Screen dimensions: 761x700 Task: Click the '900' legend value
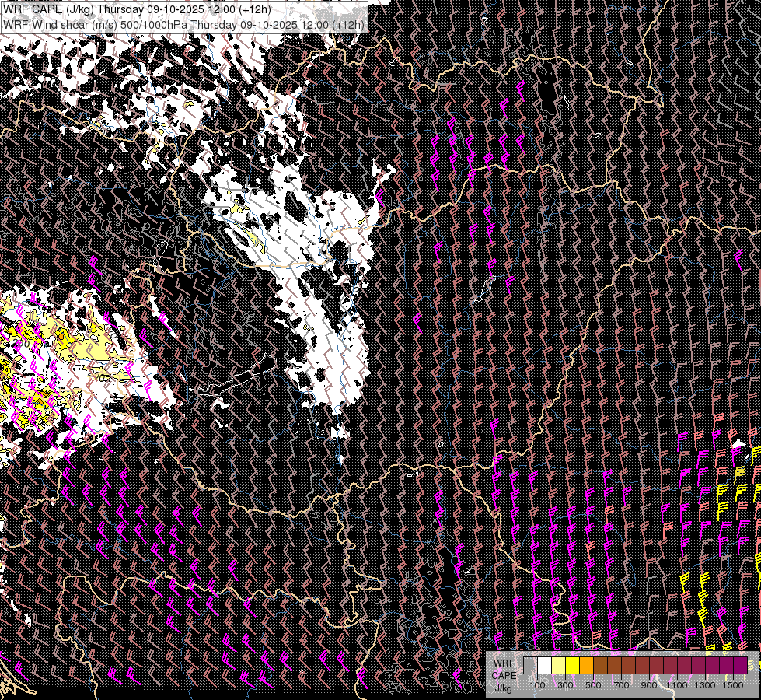(x=649, y=685)
